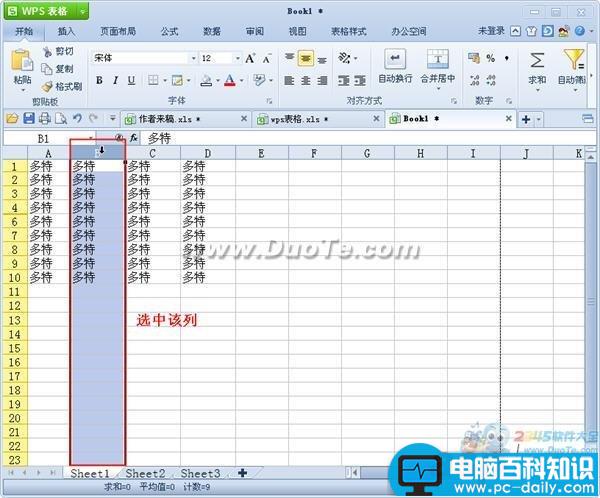
Task: Toggle middle vertical alignment
Action: (306, 58)
